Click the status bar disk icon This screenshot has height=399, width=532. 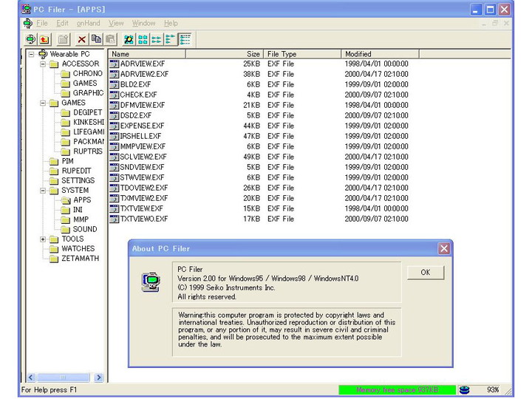[x=464, y=390]
